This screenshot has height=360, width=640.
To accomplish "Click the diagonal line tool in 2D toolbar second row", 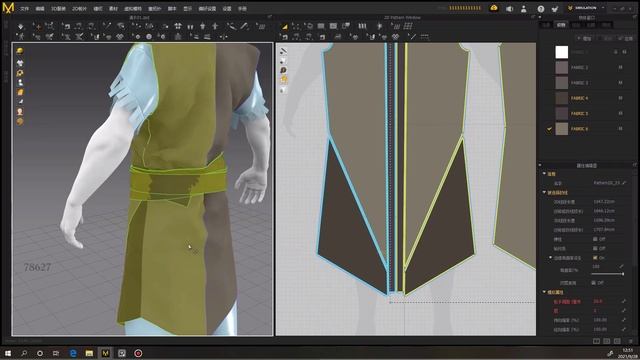I will tap(412, 37).
